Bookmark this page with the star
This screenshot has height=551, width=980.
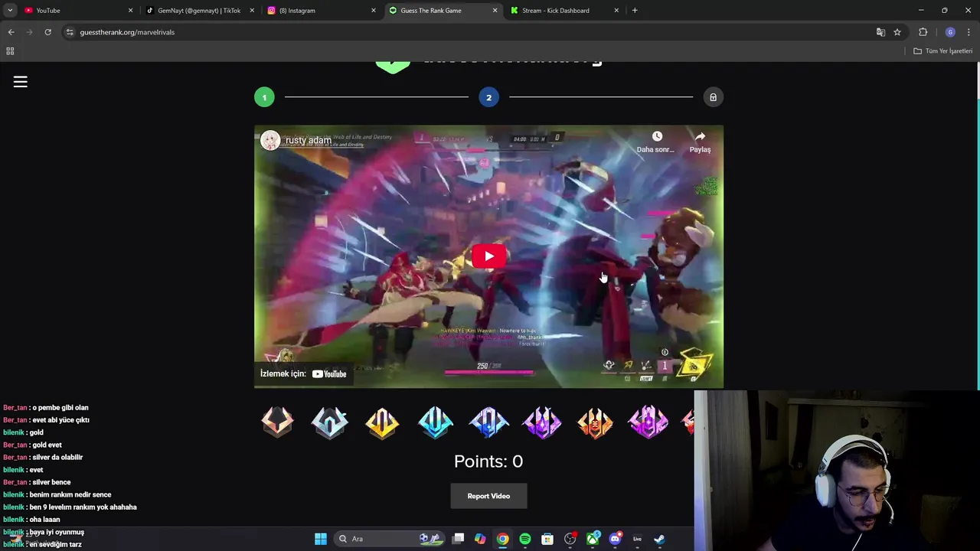pos(897,32)
